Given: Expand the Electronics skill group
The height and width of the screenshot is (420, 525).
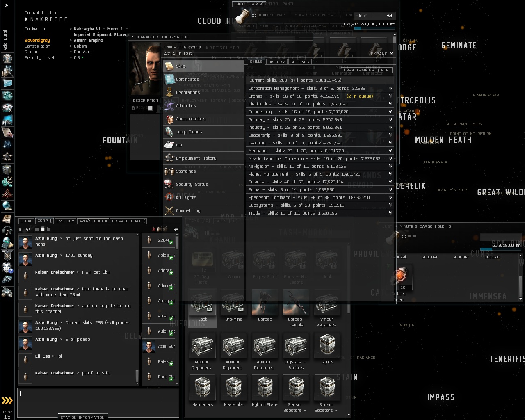Looking at the screenshot, I should point(390,104).
